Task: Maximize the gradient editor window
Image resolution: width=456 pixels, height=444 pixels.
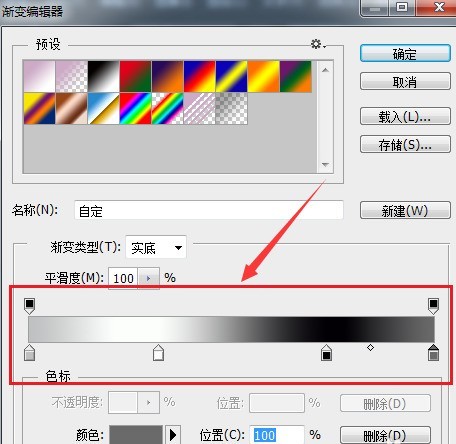Action: tap(402, 7)
